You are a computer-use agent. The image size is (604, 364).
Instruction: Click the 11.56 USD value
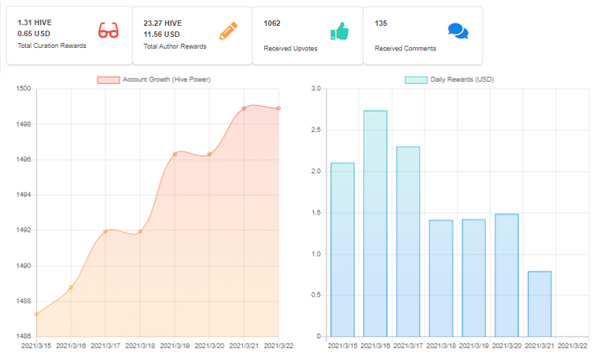pyautogui.click(x=162, y=35)
